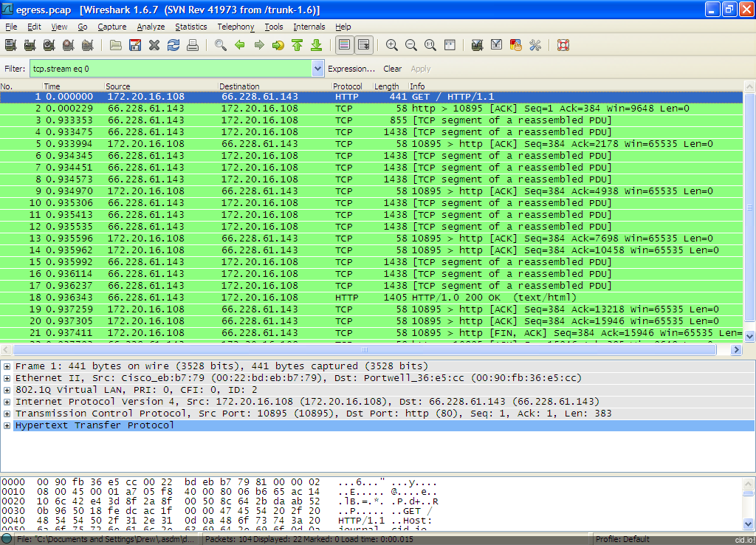Image resolution: width=756 pixels, height=545 pixels.
Task: Expand the 802.1Q Virtual LAN node
Action: (7, 390)
